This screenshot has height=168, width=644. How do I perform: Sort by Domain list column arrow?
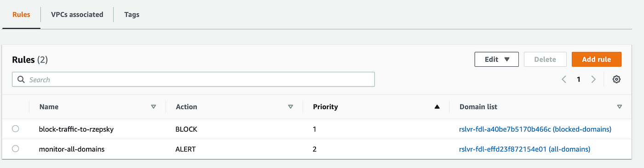click(619, 107)
